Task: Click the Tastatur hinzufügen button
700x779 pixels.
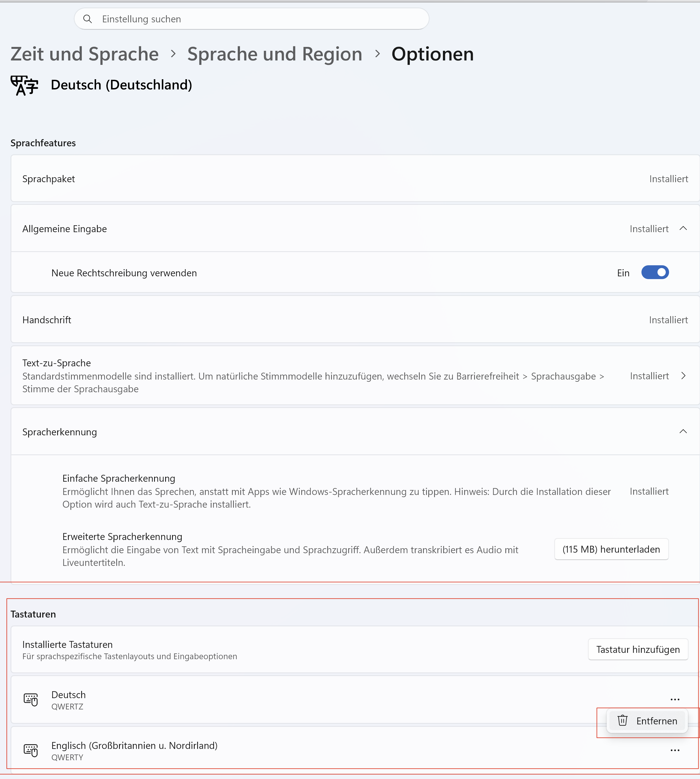Action: [638, 650]
